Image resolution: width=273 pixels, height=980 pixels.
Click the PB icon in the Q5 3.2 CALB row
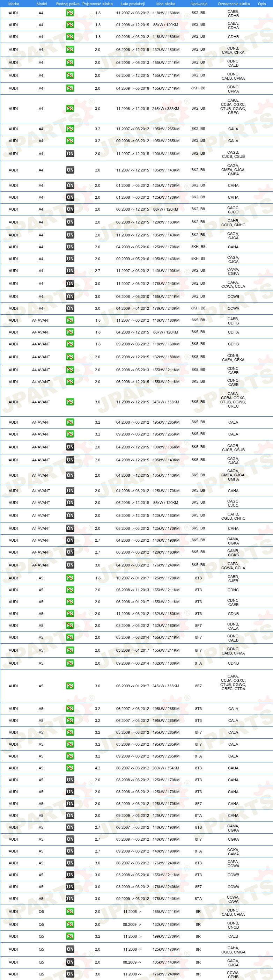point(70,936)
